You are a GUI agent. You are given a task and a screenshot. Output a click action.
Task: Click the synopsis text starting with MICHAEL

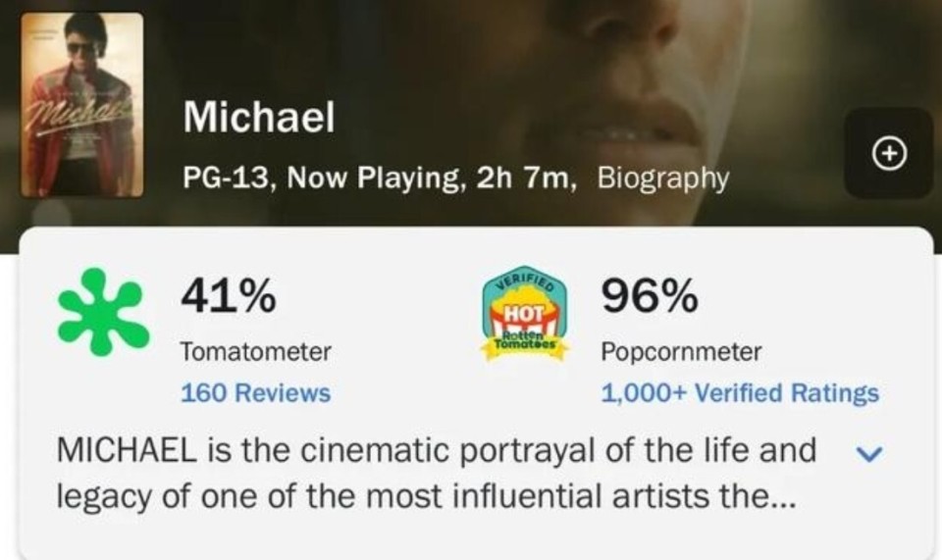point(436,450)
